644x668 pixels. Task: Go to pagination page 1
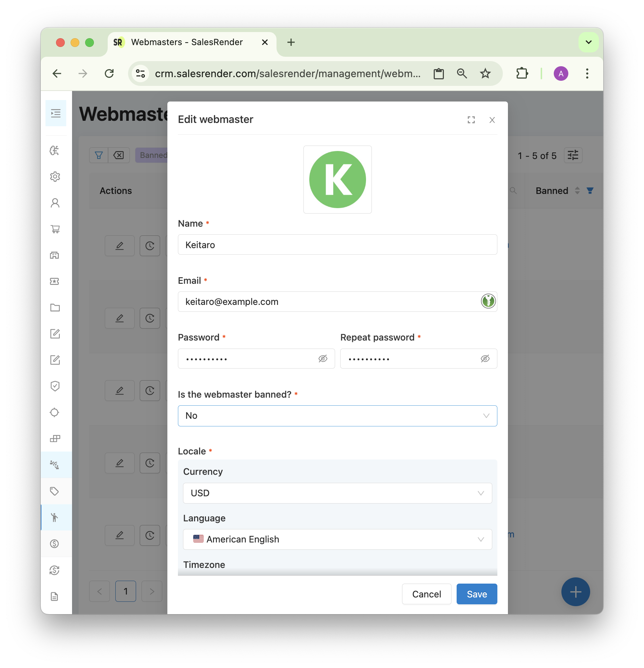click(126, 591)
